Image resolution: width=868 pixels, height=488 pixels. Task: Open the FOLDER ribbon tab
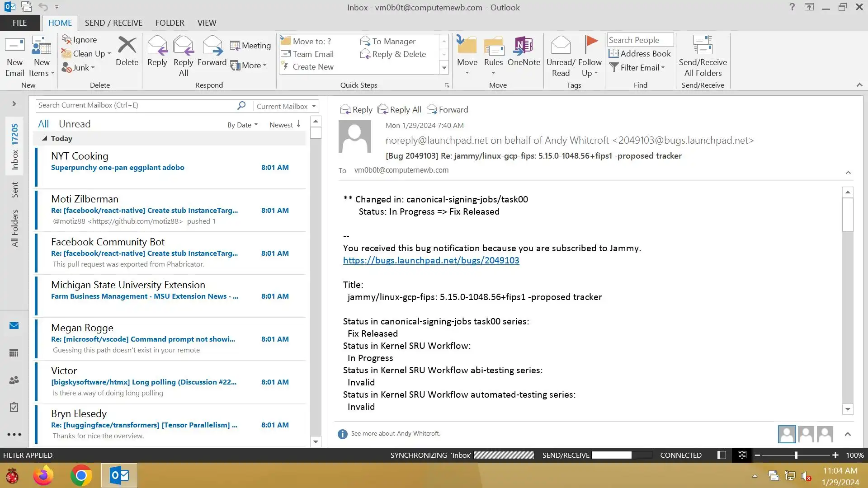(170, 23)
